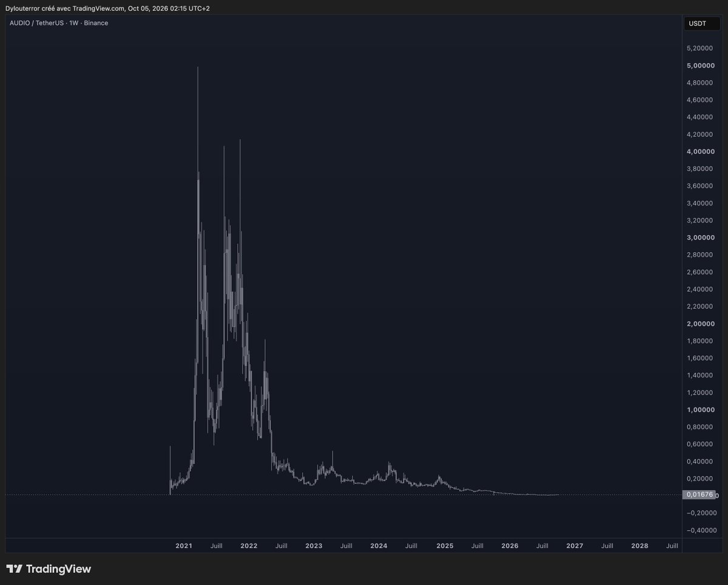Click the 1,00000 price axis label

[701, 410]
